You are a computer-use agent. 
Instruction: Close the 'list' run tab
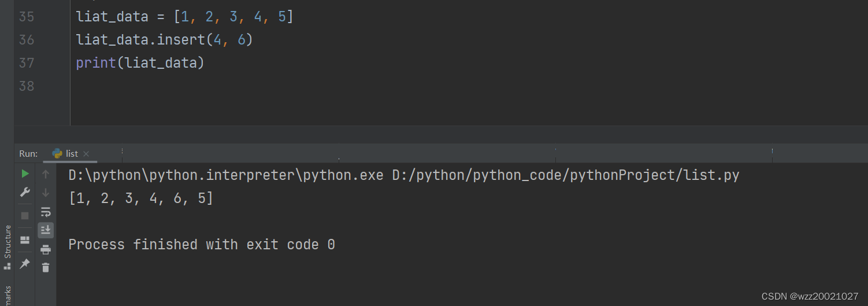[x=87, y=154]
